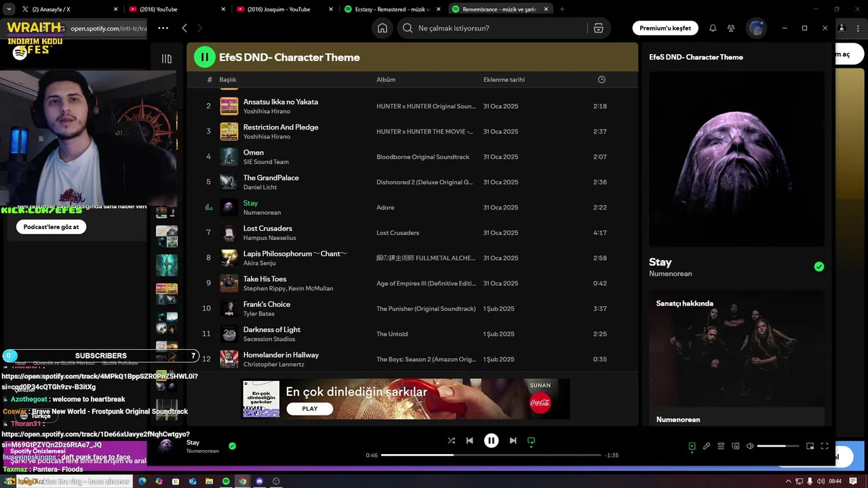Open the Sanatçı hakkında artist card

736,358
